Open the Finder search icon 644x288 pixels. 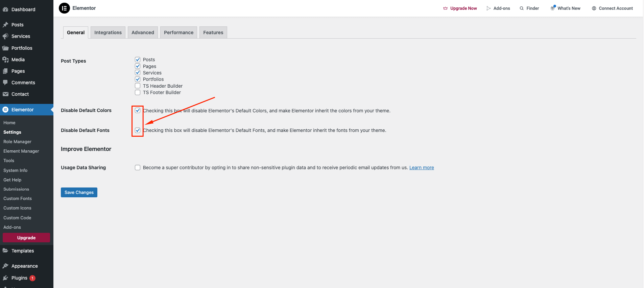[x=522, y=8]
